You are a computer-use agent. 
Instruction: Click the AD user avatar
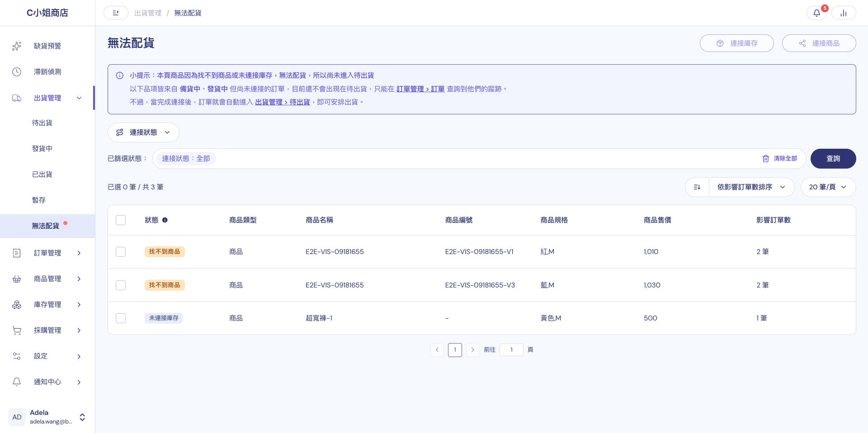tap(17, 417)
